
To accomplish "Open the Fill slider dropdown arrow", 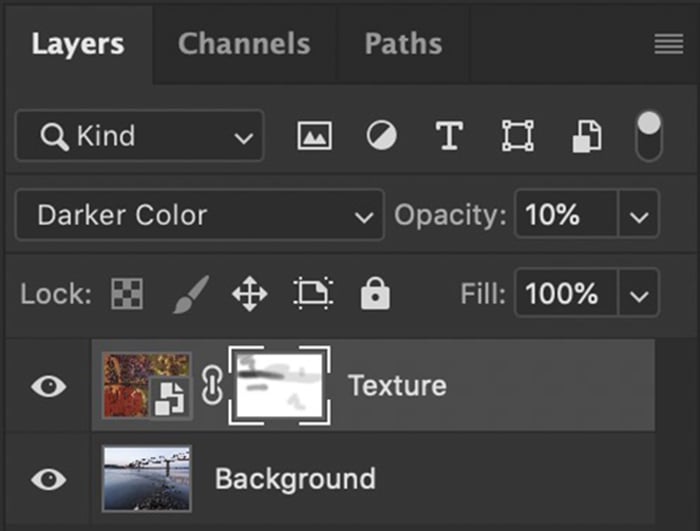I will (x=639, y=295).
